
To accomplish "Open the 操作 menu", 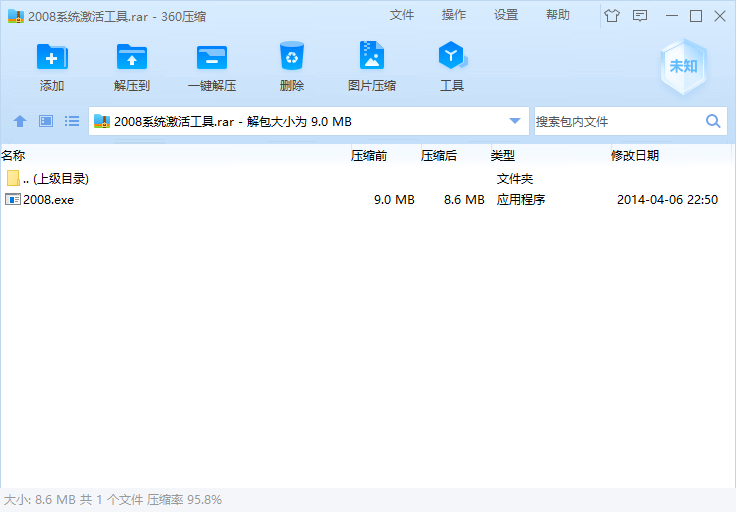I will [454, 15].
